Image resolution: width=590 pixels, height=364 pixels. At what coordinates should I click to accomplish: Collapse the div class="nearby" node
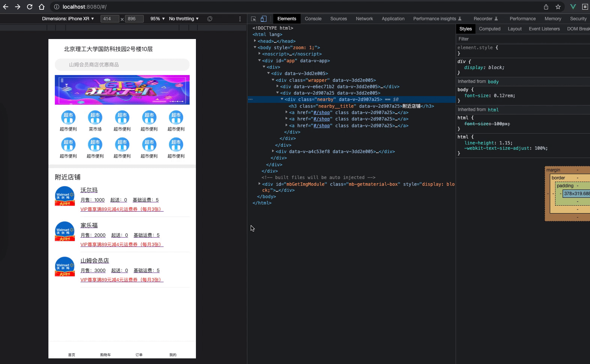pyautogui.click(x=282, y=99)
